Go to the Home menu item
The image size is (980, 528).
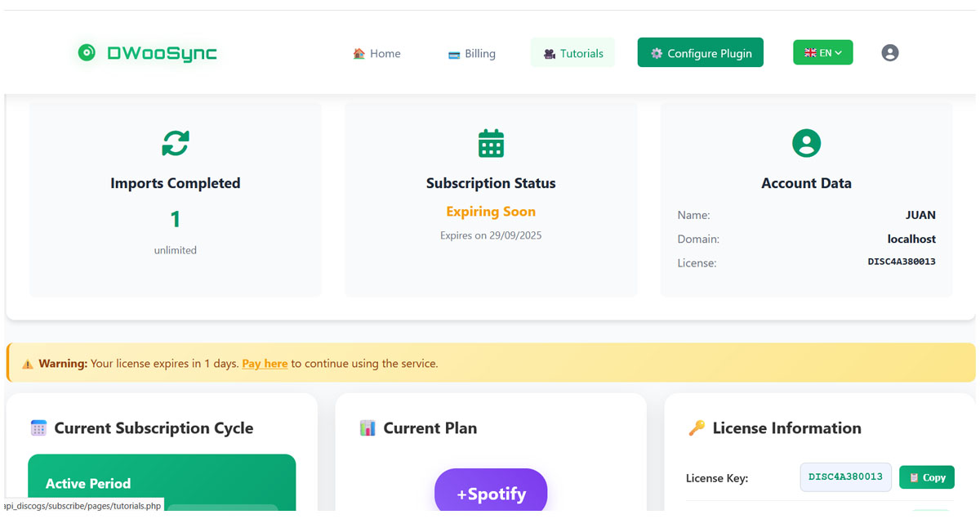[x=376, y=54]
